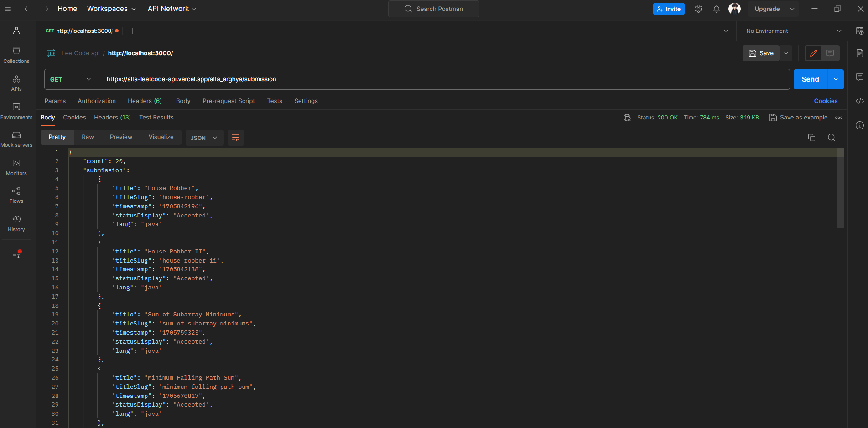Expand the No Environment selector
This screenshot has height=428, width=868.
pos(793,31)
